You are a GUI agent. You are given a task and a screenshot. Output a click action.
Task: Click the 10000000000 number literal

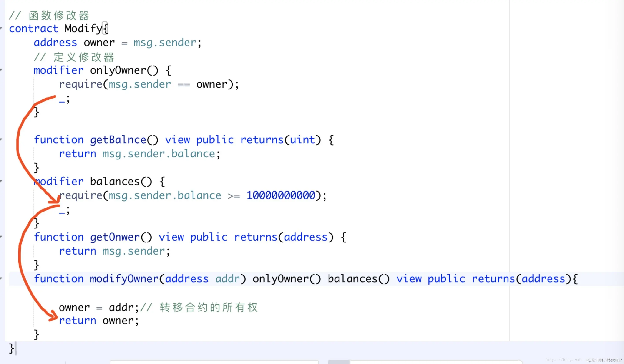click(281, 195)
